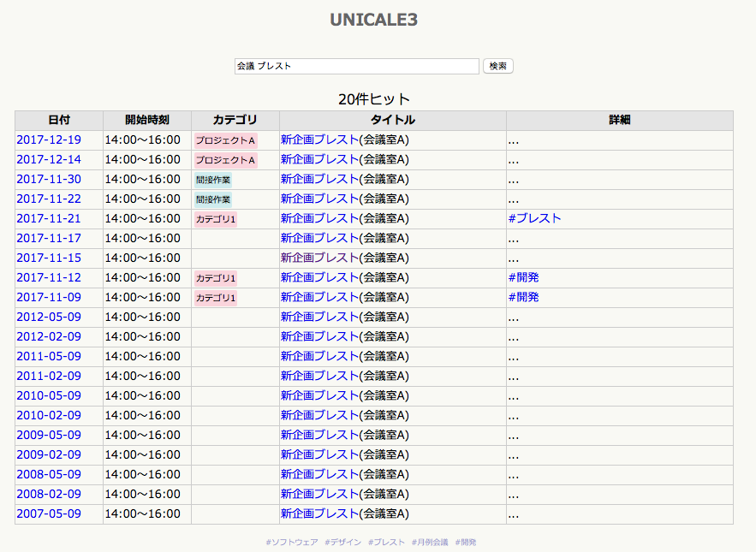The image size is (756, 552).
Task: Click the #デザイン footer tag
Action: coord(342,542)
